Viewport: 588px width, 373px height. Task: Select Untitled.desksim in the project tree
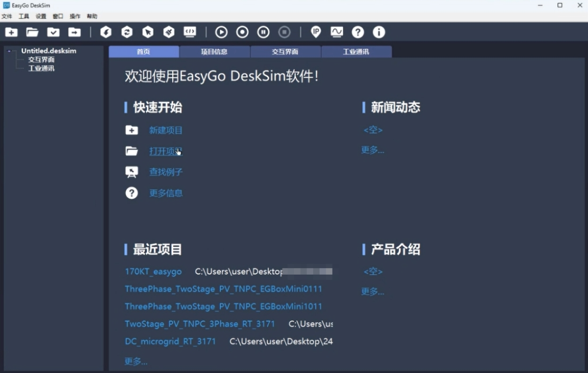(x=49, y=51)
